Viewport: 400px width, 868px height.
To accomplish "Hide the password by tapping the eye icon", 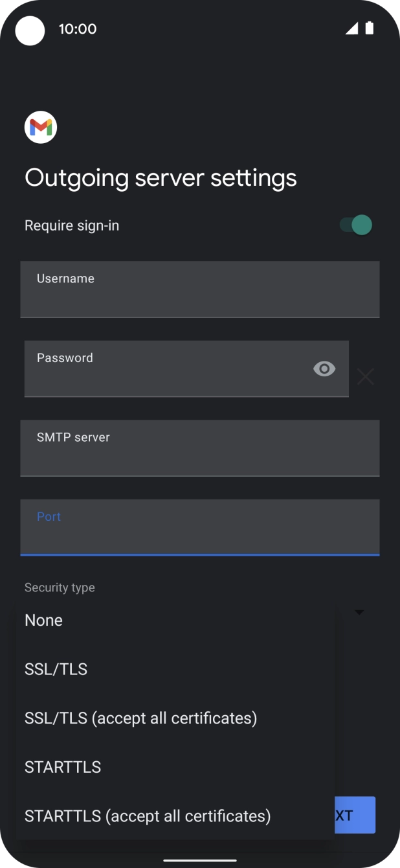I will pyautogui.click(x=324, y=369).
